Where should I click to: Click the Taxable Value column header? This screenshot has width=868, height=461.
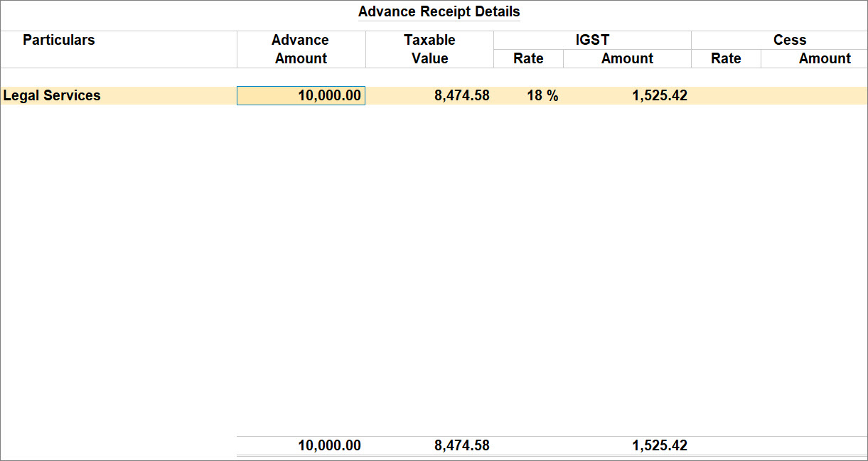coord(429,49)
